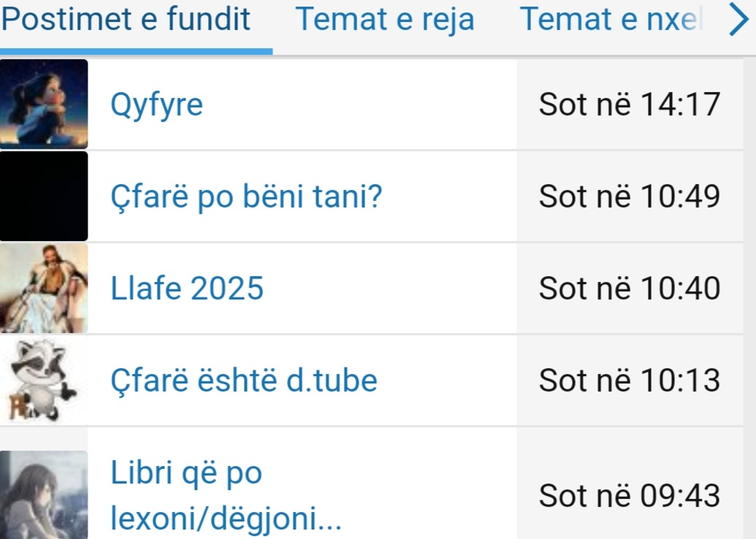Switch to the Temat e reja tab

coord(385,20)
